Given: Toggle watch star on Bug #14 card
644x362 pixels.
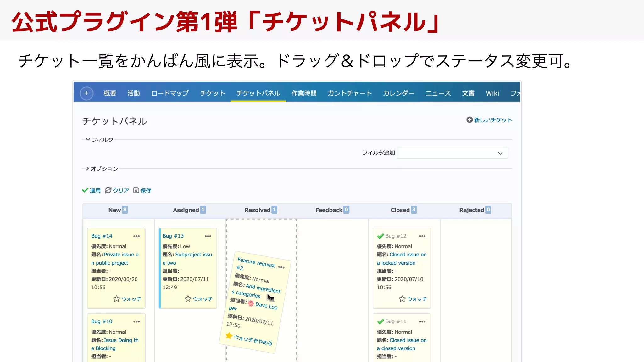Looking at the screenshot, I should click(117, 299).
